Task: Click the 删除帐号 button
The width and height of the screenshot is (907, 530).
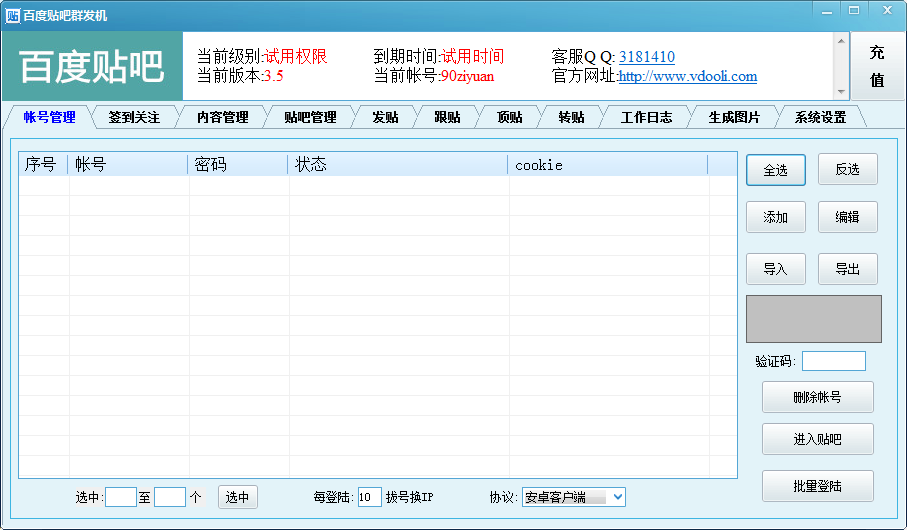Action: click(x=817, y=397)
